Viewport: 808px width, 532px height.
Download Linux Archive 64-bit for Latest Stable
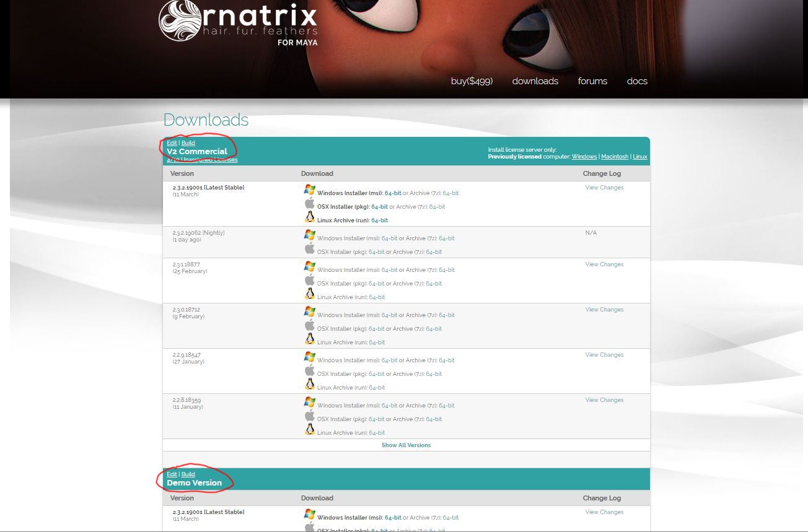pos(379,220)
